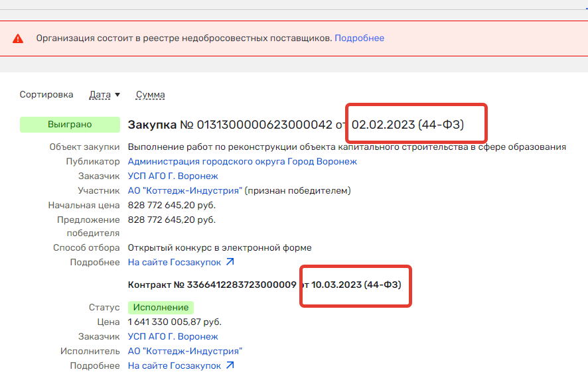Click the Исполнение status badge
The height and width of the screenshot is (388, 588).
[x=161, y=308]
